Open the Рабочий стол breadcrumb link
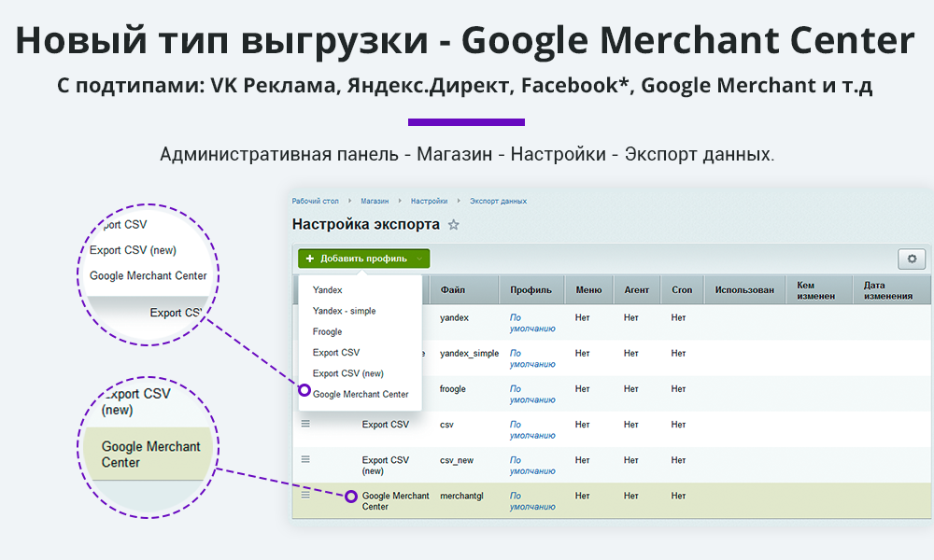Image resolution: width=934 pixels, height=560 pixels. click(x=315, y=201)
